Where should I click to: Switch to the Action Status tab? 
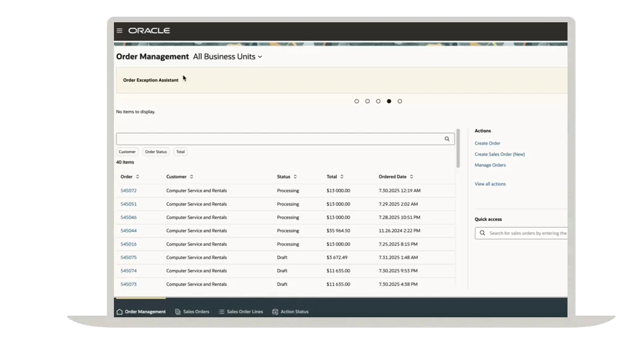294,312
